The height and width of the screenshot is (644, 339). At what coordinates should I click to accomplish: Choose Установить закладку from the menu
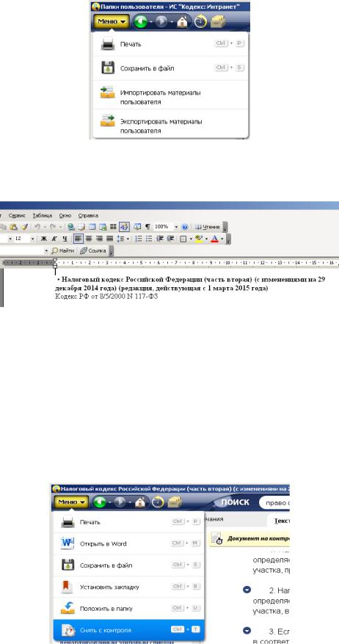tap(128, 587)
